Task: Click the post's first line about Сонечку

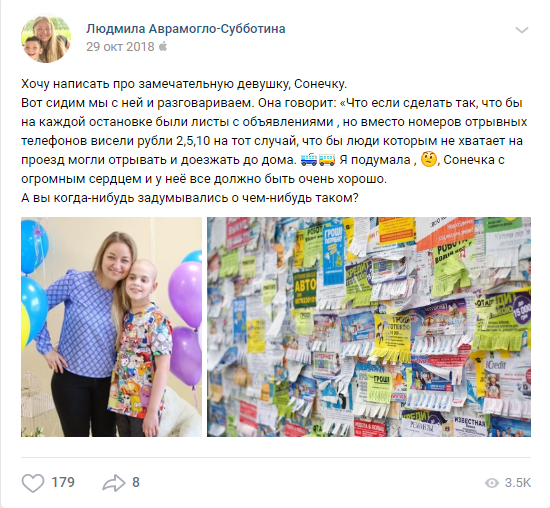Action: [184, 84]
